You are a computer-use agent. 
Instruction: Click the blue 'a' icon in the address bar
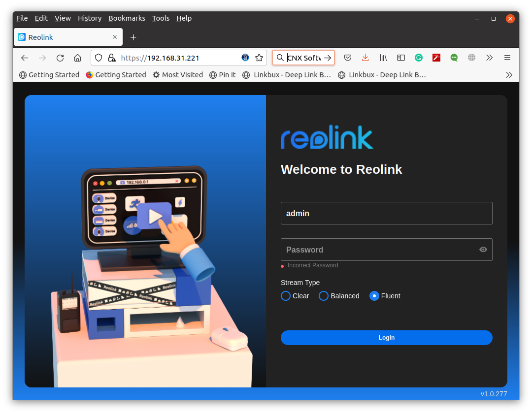245,58
